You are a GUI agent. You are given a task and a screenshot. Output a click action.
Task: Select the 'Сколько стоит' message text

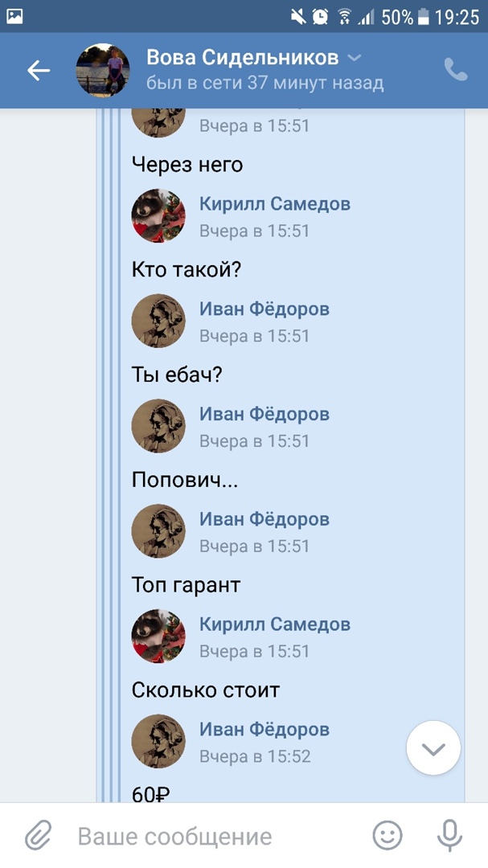coord(206,690)
